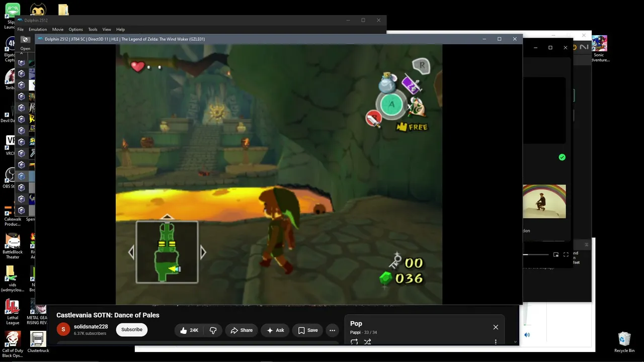This screenshot has width=644, height=362.
Task: Toggle shuffle on the Pop playlist
Action: pyautogui.click(x=367, y=342)
